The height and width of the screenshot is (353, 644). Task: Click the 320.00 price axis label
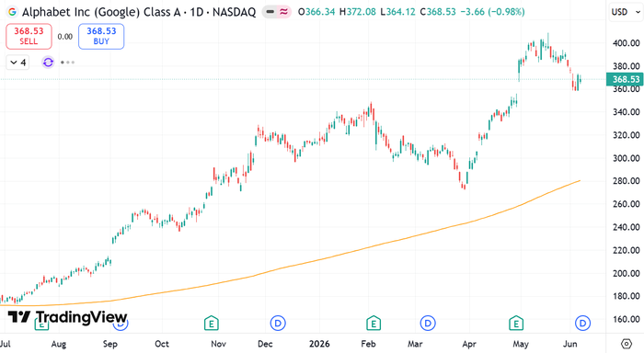point(626,135)
